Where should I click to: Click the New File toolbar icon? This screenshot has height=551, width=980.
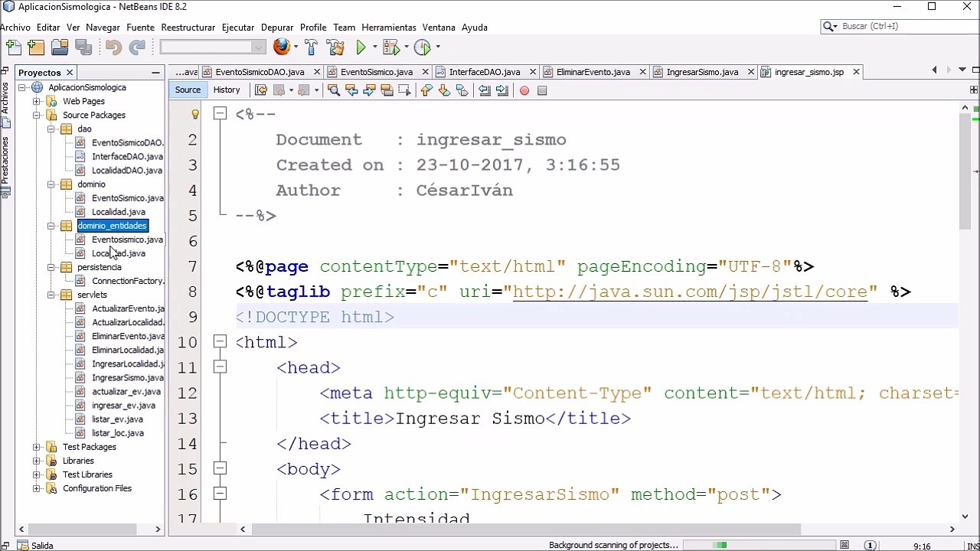(x=13, y=47)
